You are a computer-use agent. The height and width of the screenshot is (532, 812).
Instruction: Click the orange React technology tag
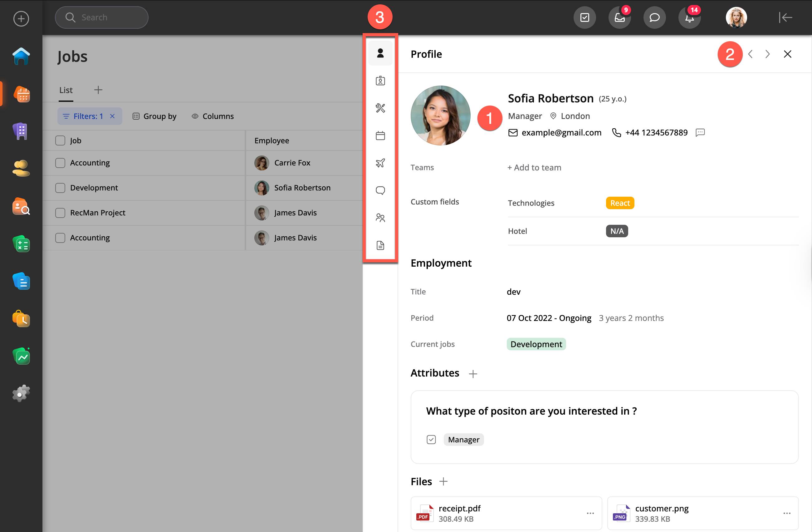click(619, 203)
